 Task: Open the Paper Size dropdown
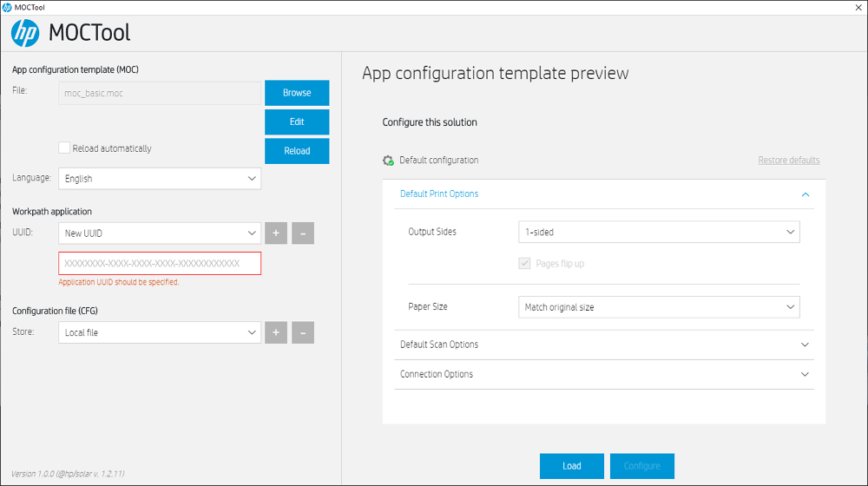[x=659, y=307]
